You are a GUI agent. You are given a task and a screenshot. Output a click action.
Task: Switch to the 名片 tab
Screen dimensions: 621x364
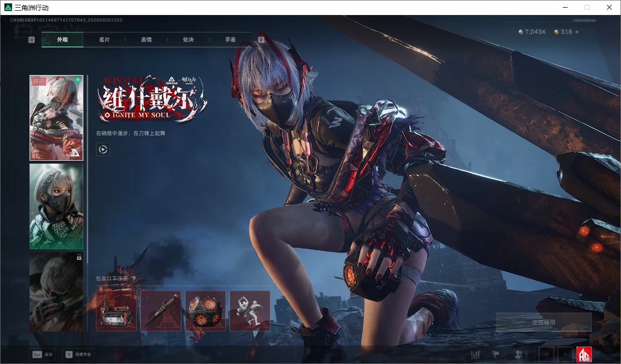pyautogui.click(x=104, y=40)
